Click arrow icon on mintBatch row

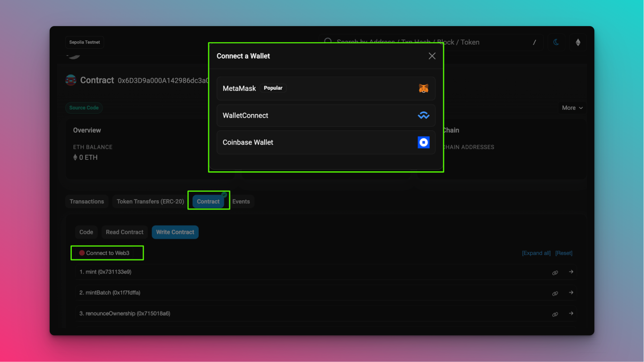571,292
